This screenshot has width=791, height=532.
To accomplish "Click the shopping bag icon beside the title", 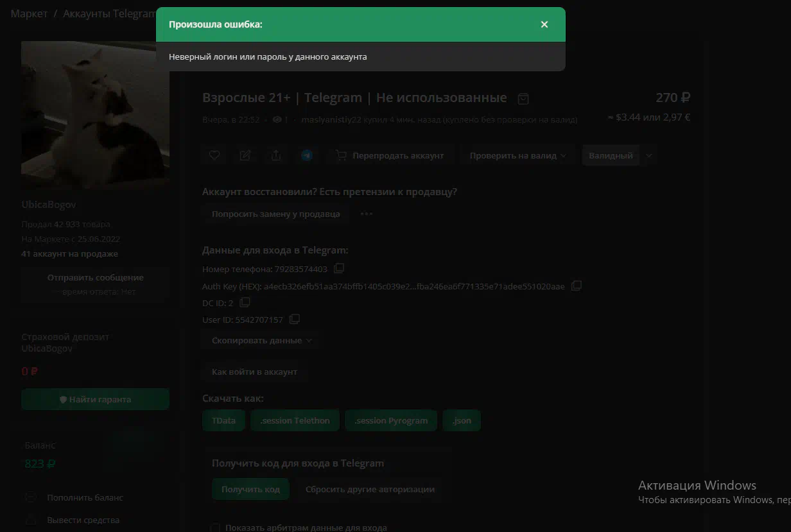I will click(523, 99).
